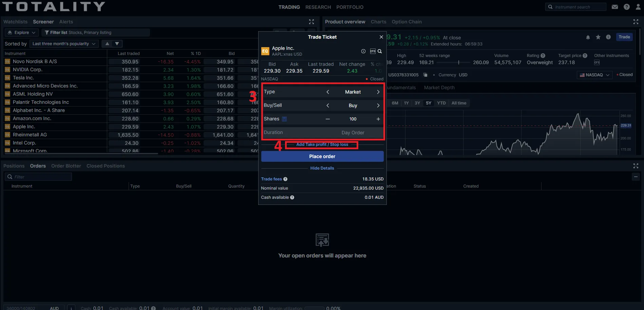
Task: Close the Trade Ticket dialog
Action: (381, 37)
